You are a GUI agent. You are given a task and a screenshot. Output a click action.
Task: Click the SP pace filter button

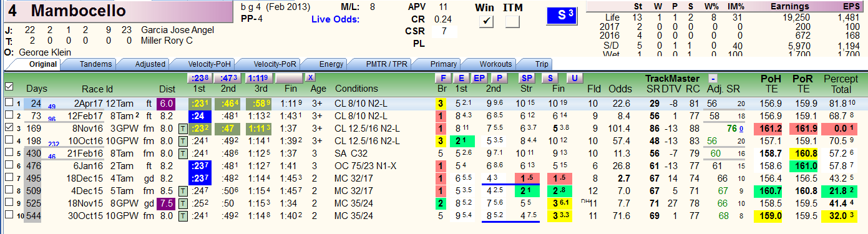(x=527, y=78)
